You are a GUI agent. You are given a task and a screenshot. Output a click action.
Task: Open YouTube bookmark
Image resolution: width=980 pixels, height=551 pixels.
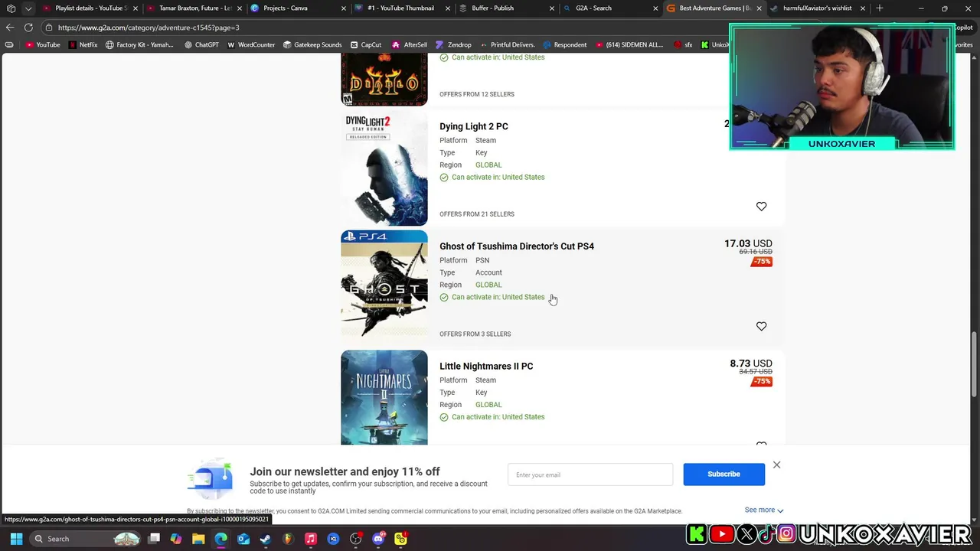click(x=43, y=45)
